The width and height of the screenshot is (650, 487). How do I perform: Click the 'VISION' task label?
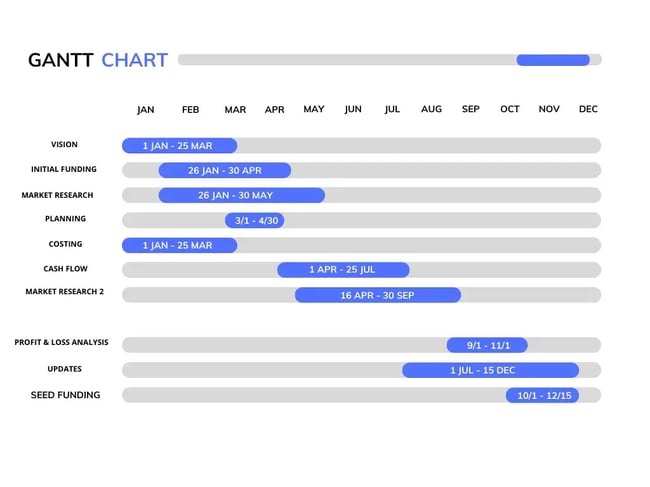tap(64, 144)
